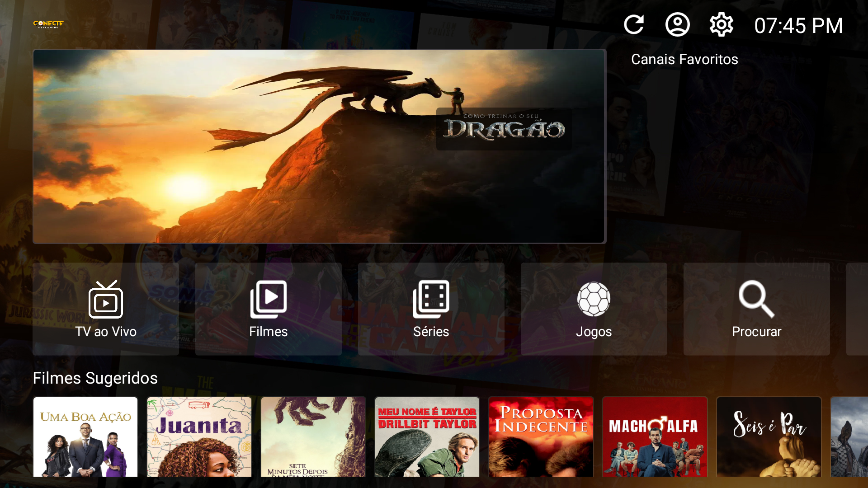
Task: Click the Filmes Sugeridos heading
Action: coord(95,378)
